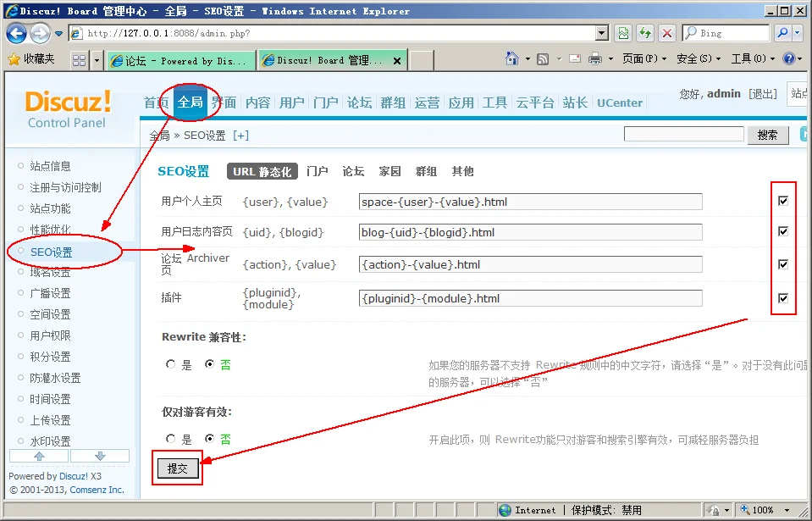
Task: Select 是 for 仅对游客有效
Action: pos(171,439)
